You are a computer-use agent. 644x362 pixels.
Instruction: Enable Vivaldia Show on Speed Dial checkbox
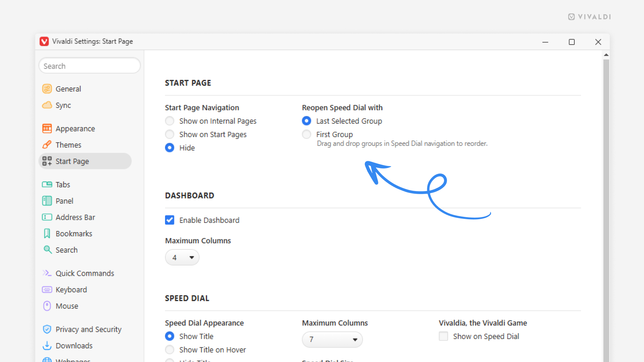tap(443, 336)
